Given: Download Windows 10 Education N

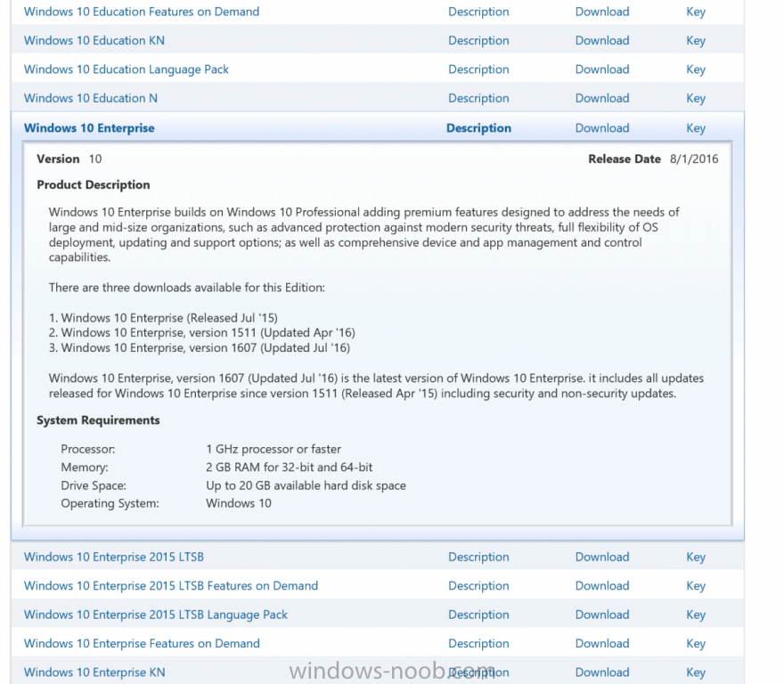Looking at the screenshot, I should click(x=602, y=99).
